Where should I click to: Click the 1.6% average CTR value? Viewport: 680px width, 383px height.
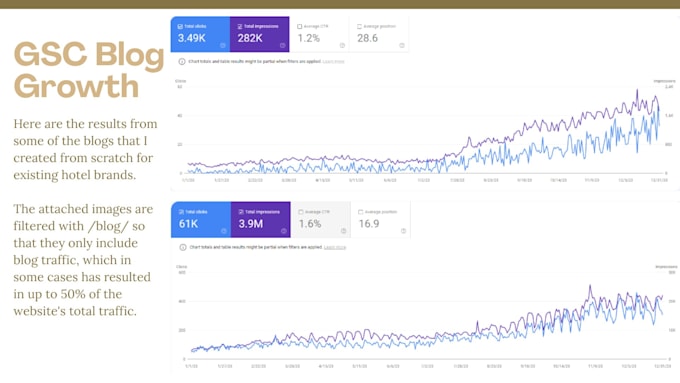coord(310,224)
